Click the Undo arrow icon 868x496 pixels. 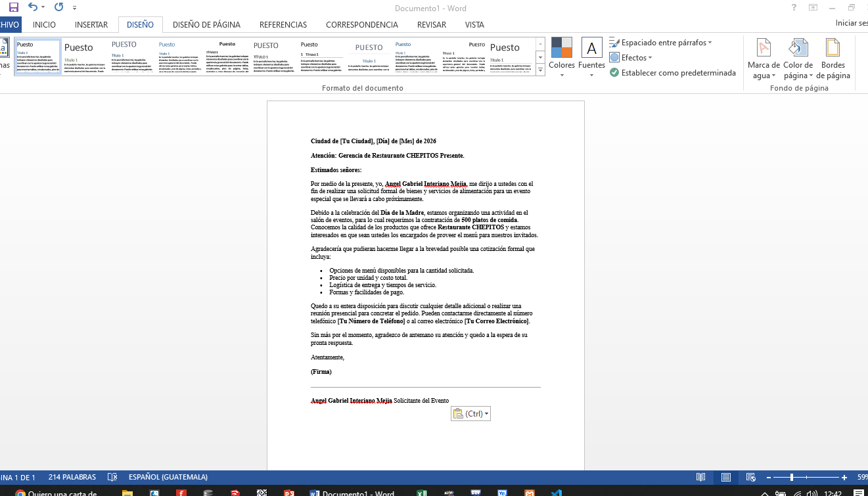[33, 7]
